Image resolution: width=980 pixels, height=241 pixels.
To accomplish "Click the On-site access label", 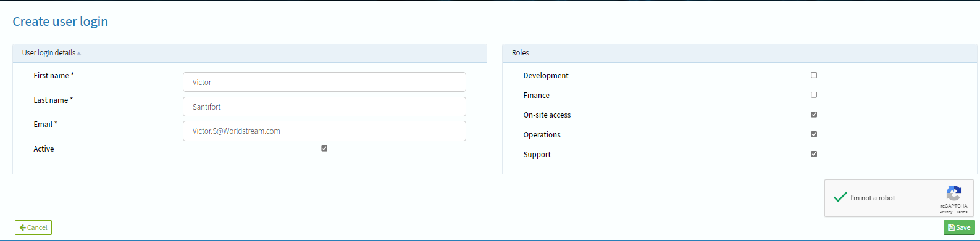I will 547,115.
